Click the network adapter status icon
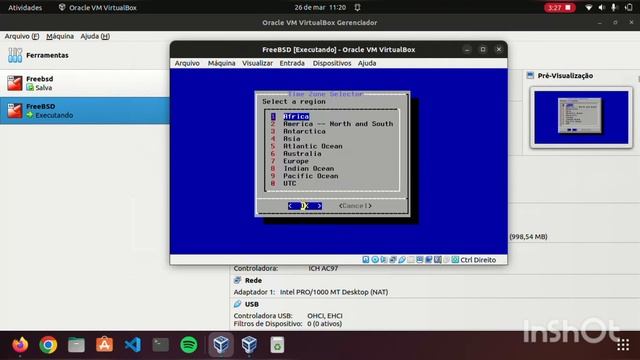 tap(393, 260)
